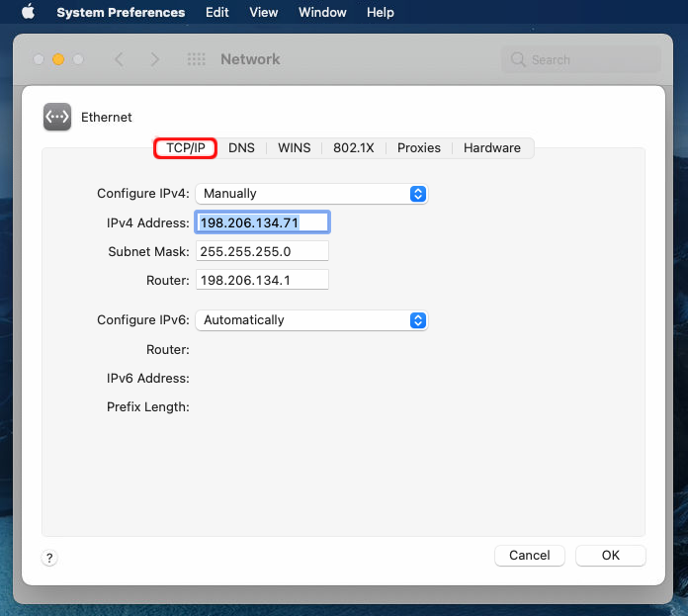Open the Configure IPv4 dropdown
This screenshot has width=688, height=616.
(311, 194)
